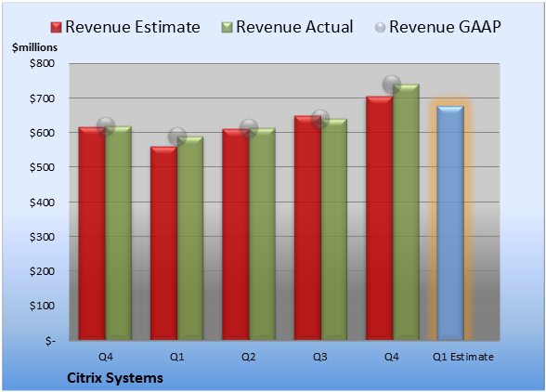Select the Revenue Actual legend label
Viewport: 546px width, 392px height.
[x=294, y=27]
